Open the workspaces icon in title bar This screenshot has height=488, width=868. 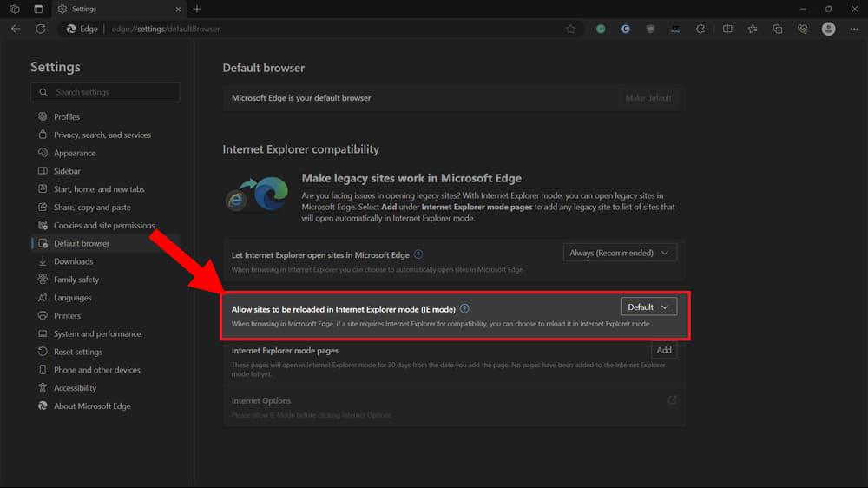point(15,9)
